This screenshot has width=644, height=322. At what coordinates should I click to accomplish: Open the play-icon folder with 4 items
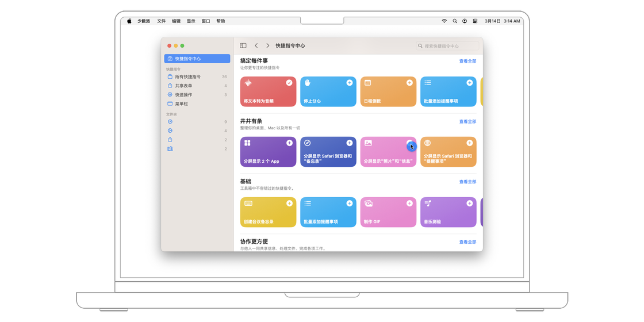pyautogui.click(x=197, y=131)
